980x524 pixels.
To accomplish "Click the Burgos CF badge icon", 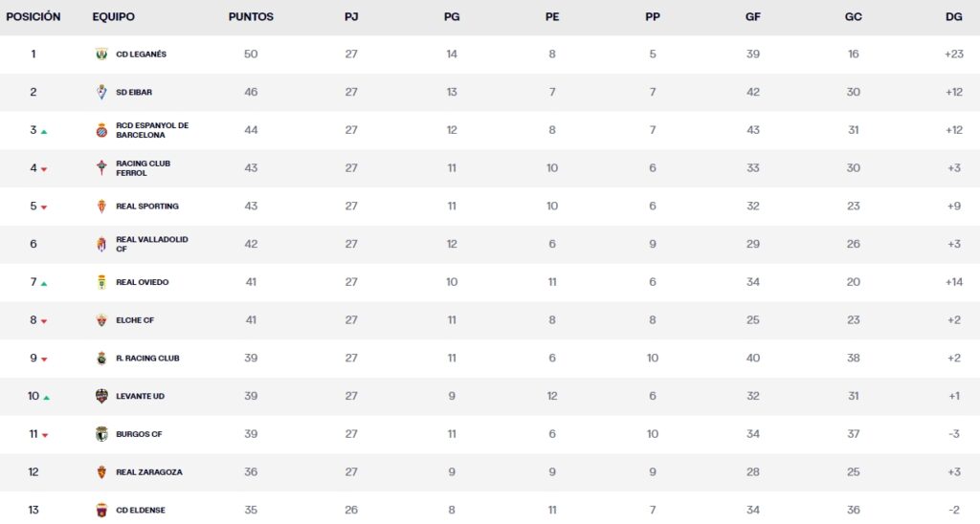I will 102,434.
